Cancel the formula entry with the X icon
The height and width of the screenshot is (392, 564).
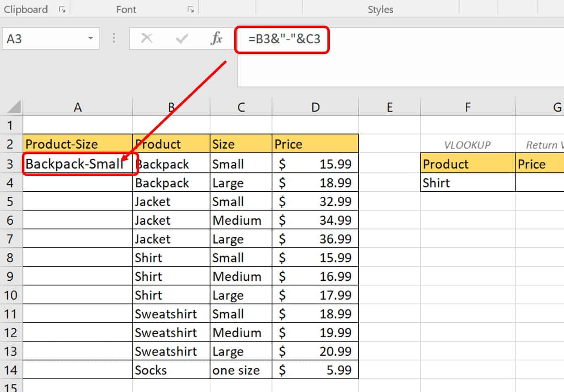pos(147,38)
